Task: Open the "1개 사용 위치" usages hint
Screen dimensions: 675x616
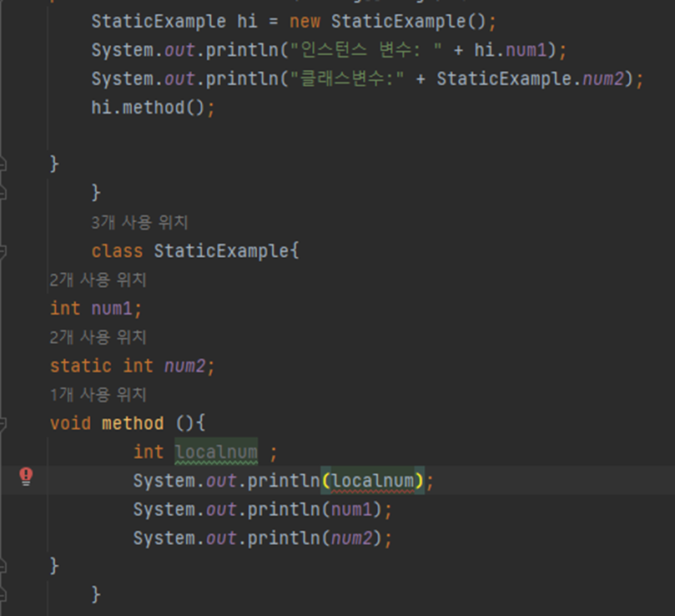Action: [x=98, y=394]
